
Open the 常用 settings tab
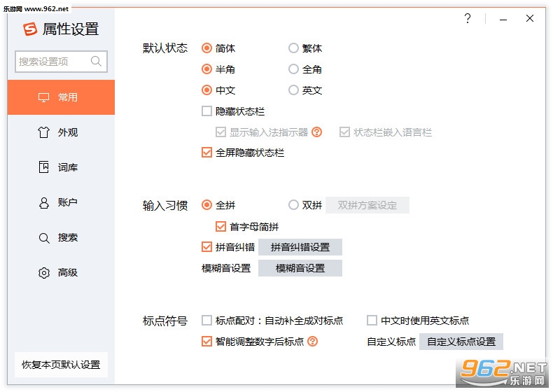click(61, 97)
